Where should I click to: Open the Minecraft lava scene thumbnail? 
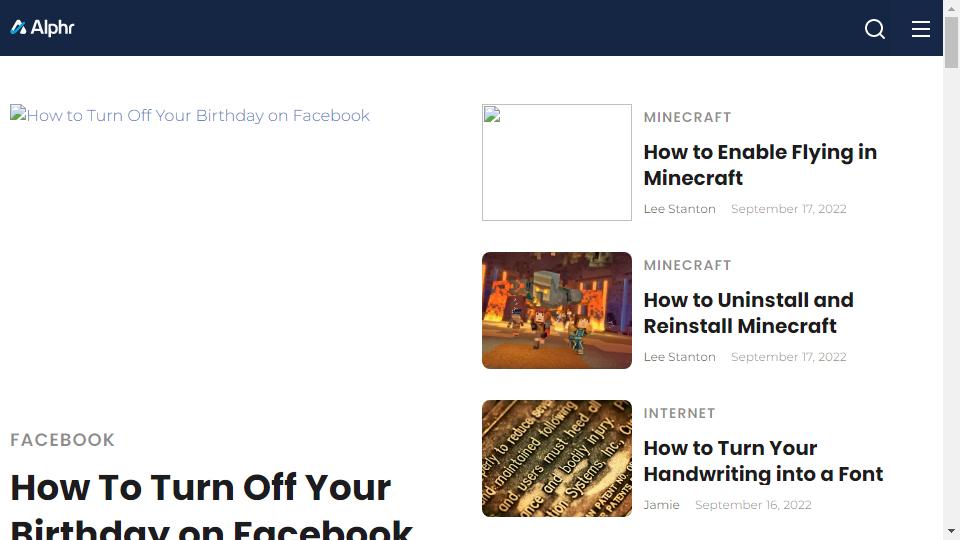point(557,310)
